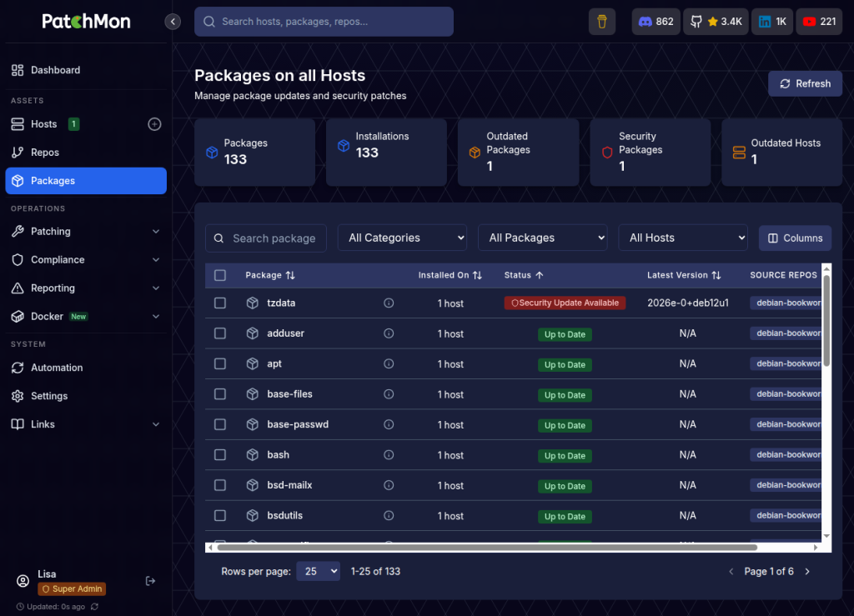The image size is (854, 616).
Task: Expand the Compliance menu
Action: (86, 259)
